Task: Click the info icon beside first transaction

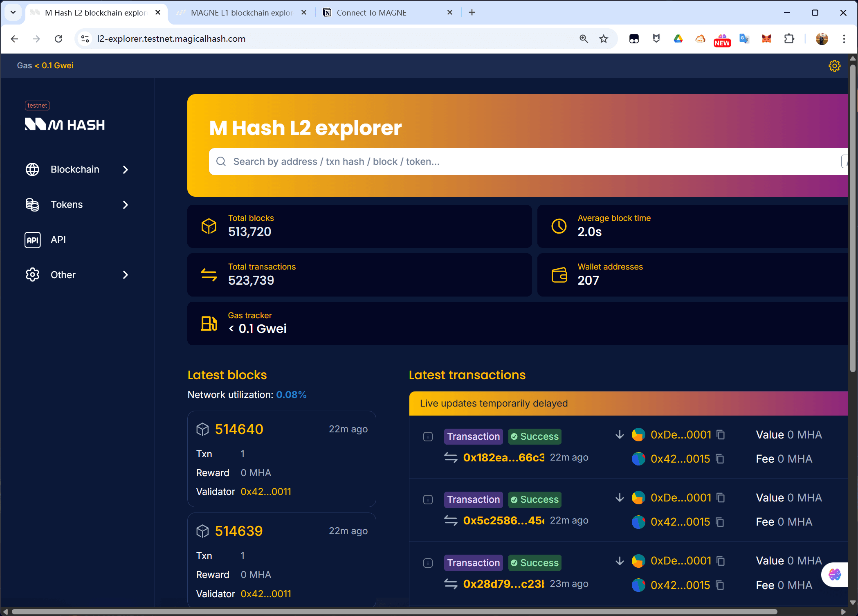Action: [x=428, y=437]
